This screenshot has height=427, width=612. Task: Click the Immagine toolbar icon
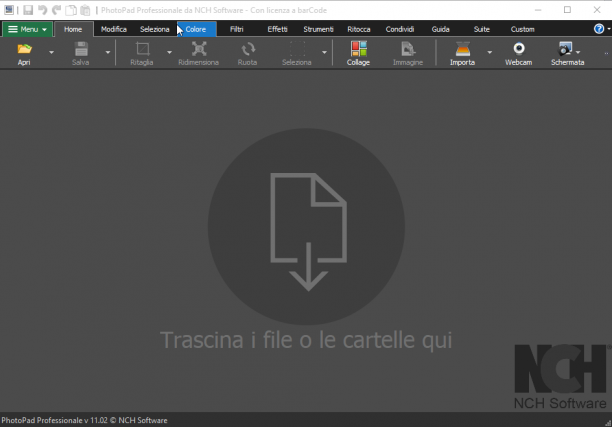point(408,53)
